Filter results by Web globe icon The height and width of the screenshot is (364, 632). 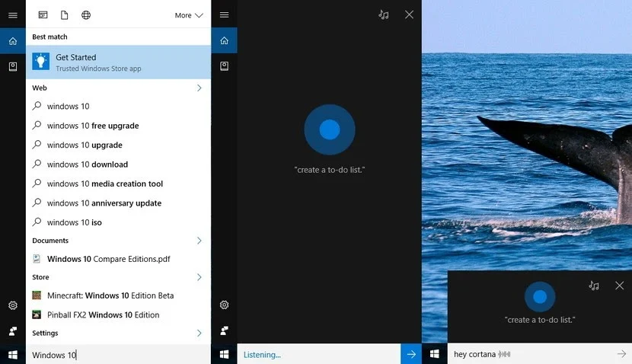[86, 15]
